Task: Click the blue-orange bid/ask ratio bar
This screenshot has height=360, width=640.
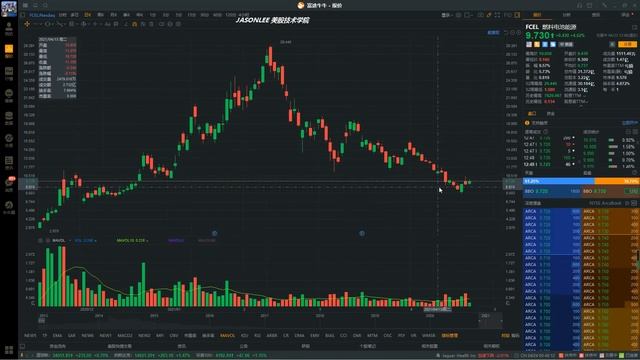Action: point(581,181)
